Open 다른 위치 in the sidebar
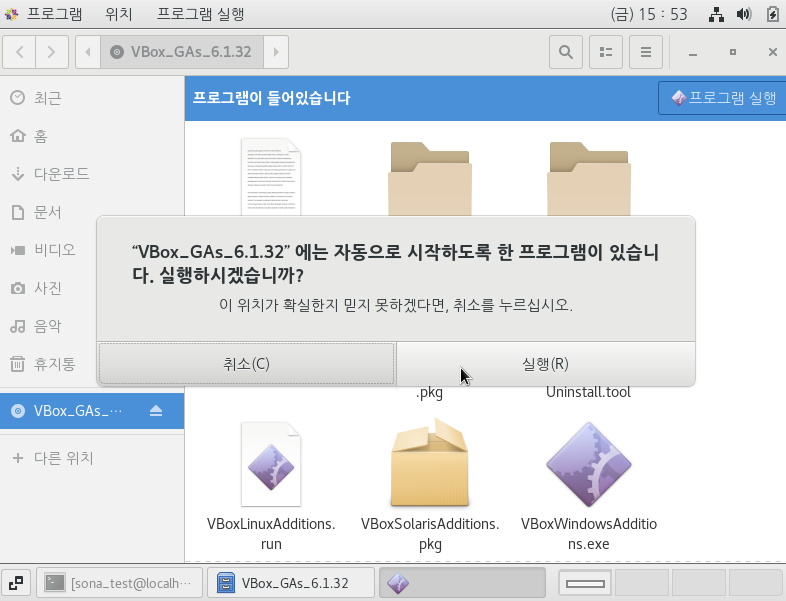Screen dimensions: 786x601 pos(92,458)
